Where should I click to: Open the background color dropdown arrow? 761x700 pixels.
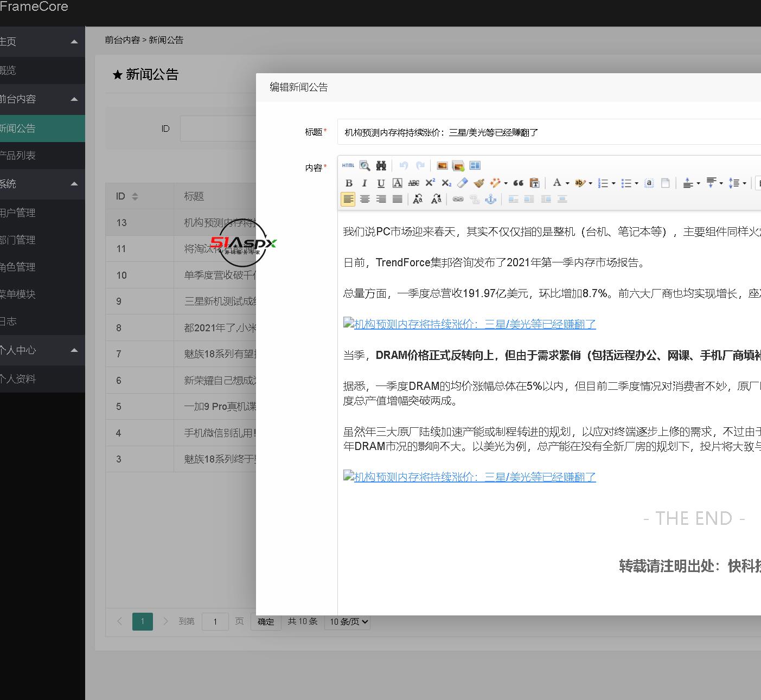590,183
